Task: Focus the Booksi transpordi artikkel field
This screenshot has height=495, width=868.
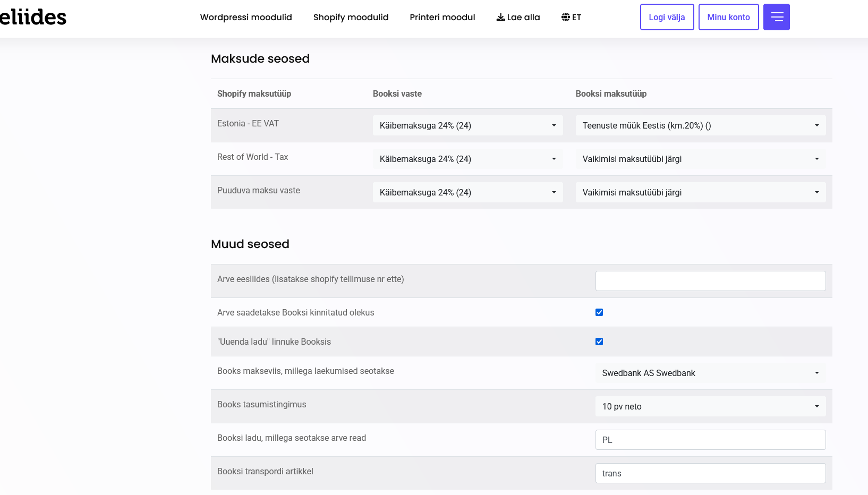Action: tap(710, 473)
